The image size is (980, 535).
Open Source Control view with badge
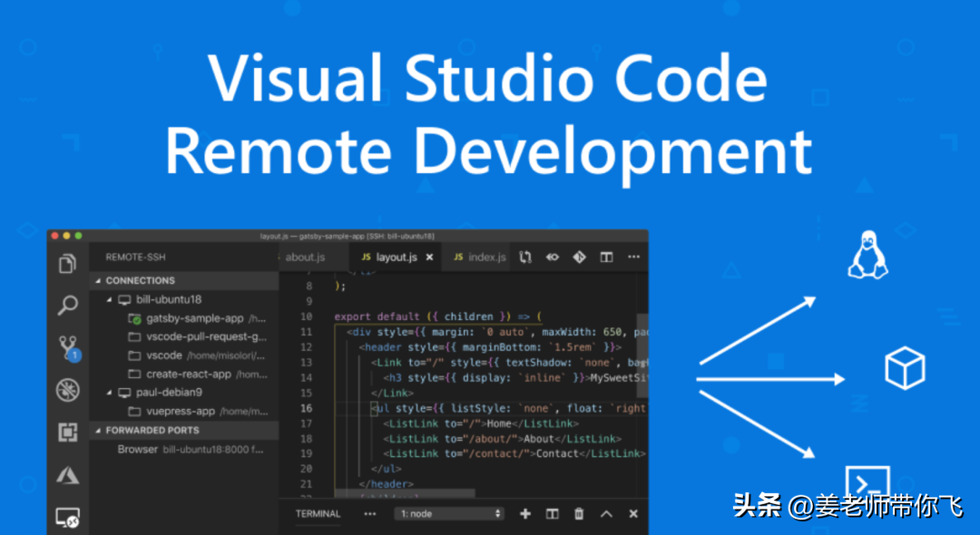[x=67, y=348]
